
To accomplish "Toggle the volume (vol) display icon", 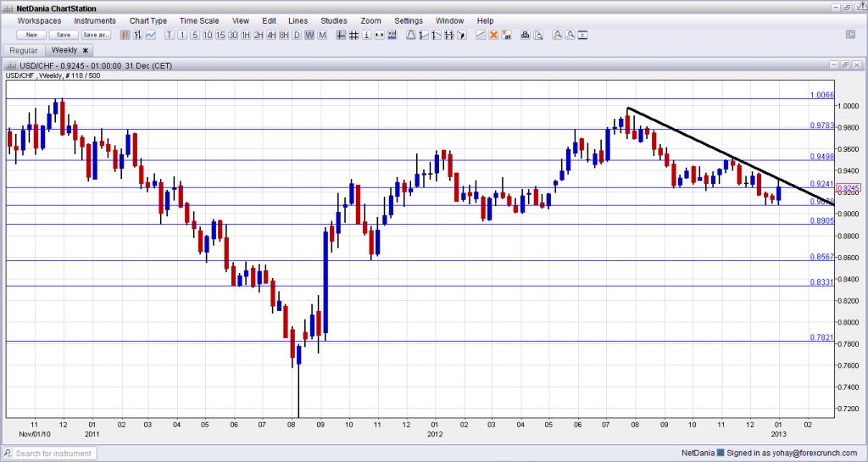I will pyautogui.click(x=392, y=35).
